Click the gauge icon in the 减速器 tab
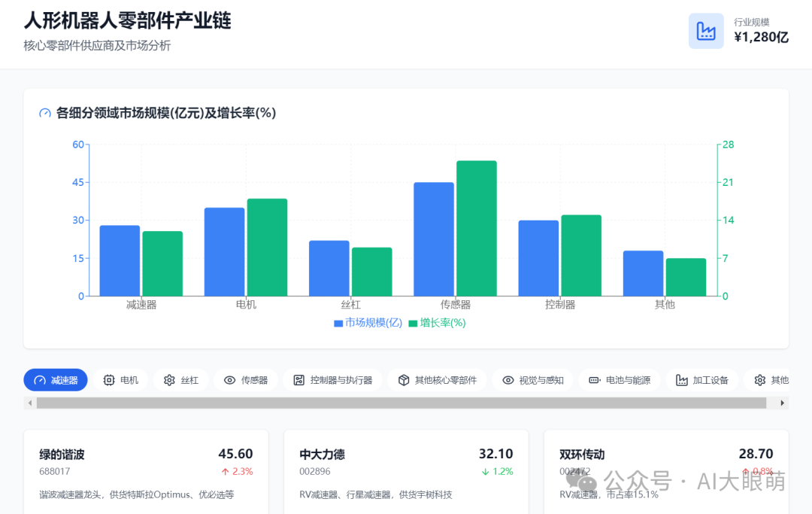The height and width of the screenshot is (514, 812). point(40,380)
